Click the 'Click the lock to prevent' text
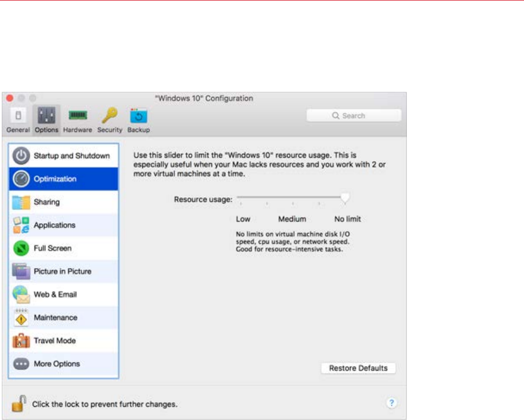Viewport: 524px width, 420px height. (104, 405)
